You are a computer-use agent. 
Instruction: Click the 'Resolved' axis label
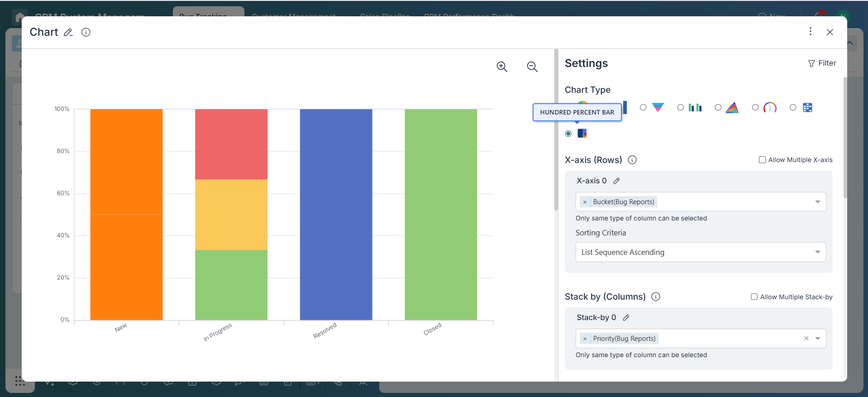coord(325,330)
